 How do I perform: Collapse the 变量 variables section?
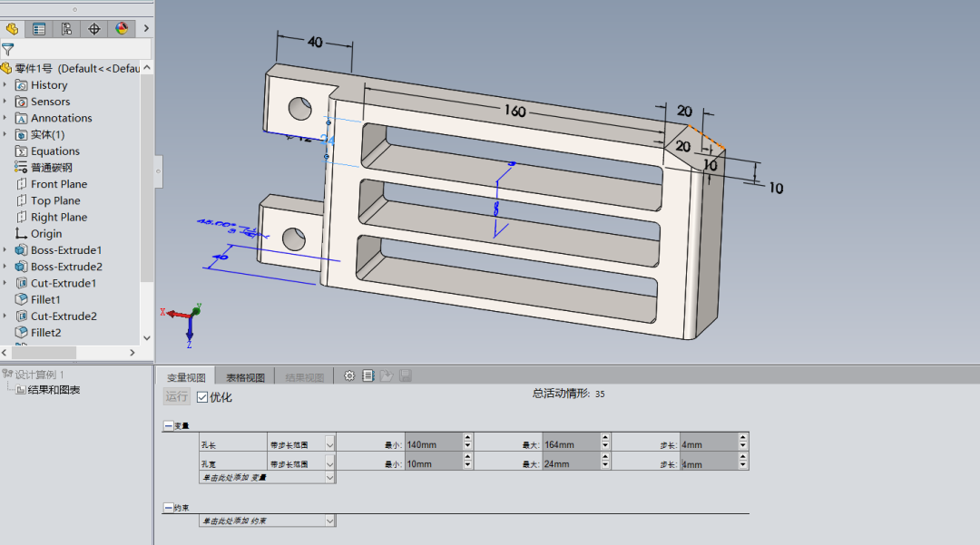[168, 426]
